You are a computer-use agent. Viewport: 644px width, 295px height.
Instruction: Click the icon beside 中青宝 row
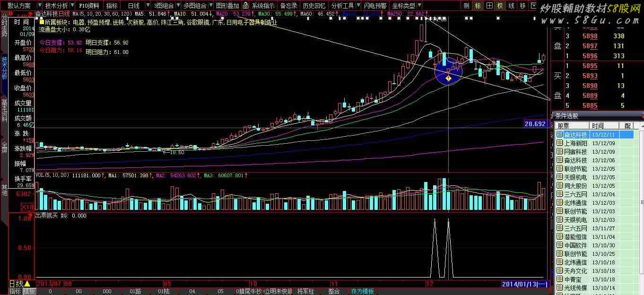coord(560,279)
